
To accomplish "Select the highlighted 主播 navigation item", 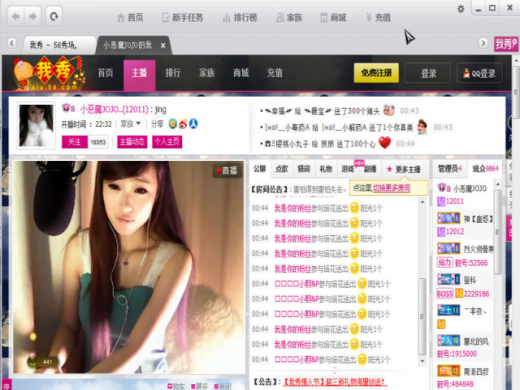I will (x=139, y=74).
